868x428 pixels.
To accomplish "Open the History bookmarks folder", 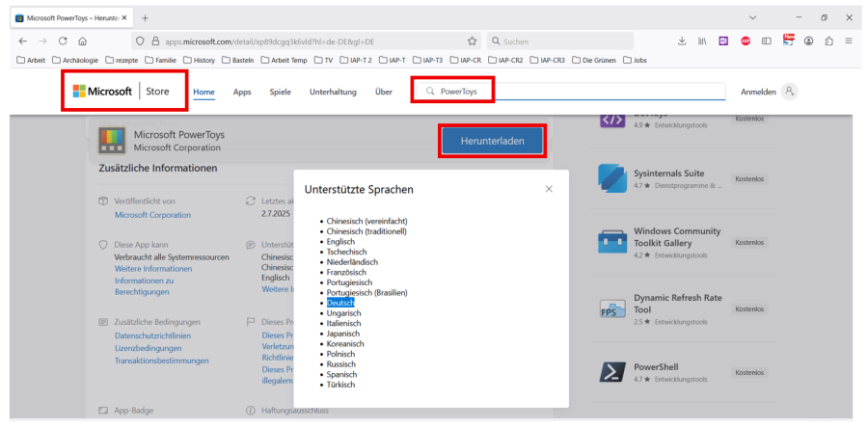I will pos(200,61).
